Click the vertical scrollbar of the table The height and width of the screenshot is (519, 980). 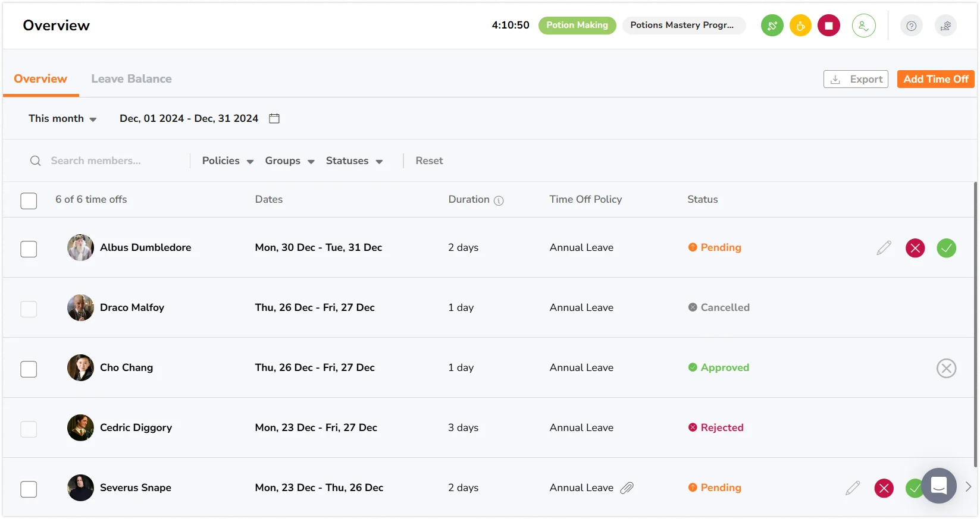[x=975, y=324]
